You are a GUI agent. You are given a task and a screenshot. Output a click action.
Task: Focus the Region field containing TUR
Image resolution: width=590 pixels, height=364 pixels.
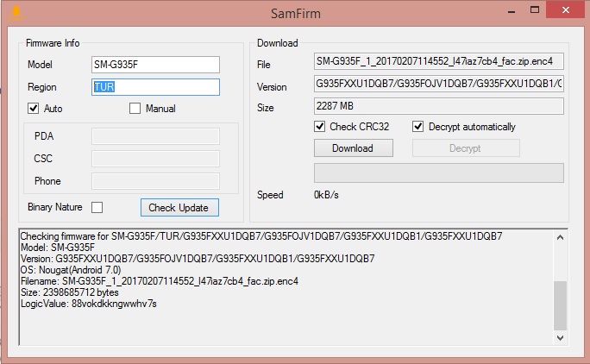point(155,87)
